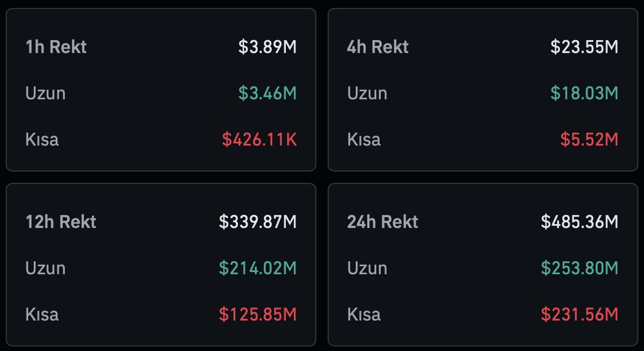Click the $231.56M short liquidation value
Viewport: 644px width, 351px height.
tap(580, 314)
